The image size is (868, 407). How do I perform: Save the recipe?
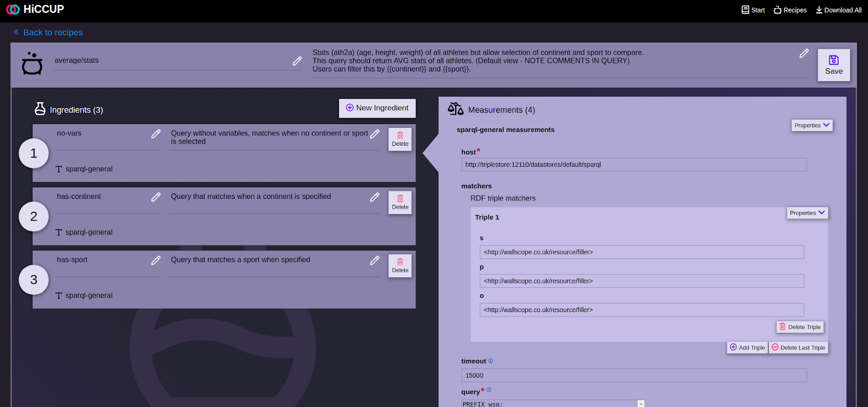point(834,65)
